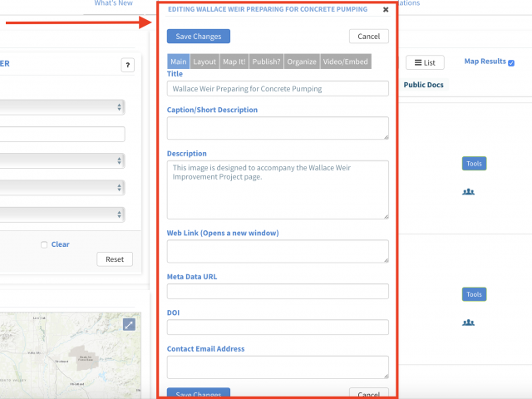
Task: Click inside the Description text area
Action: (x=278, y=190)
